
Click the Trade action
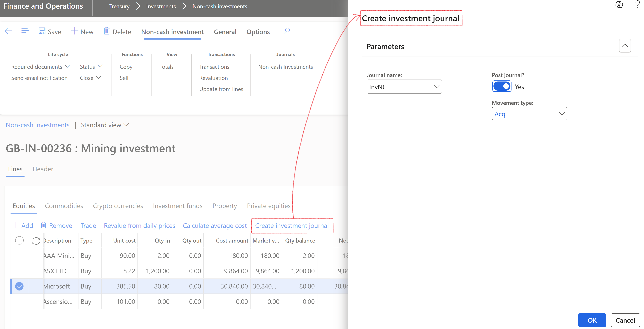[x=88, y=226]
